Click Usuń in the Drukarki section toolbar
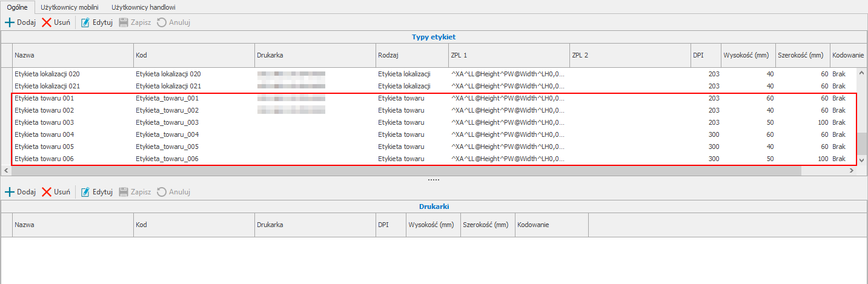Viewport: 868px width, 284px height. [x=56, y=192]
